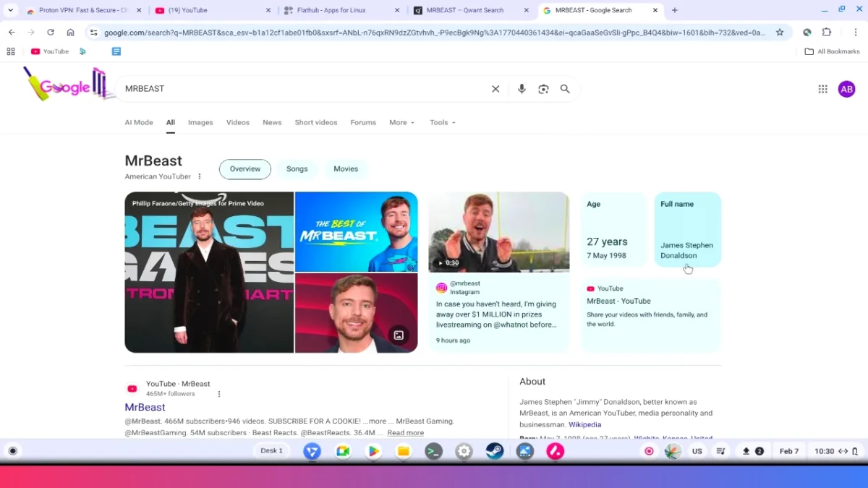868x488 pixels.
Task: Click the voice search microphone icon
Action: click(522, 88)
